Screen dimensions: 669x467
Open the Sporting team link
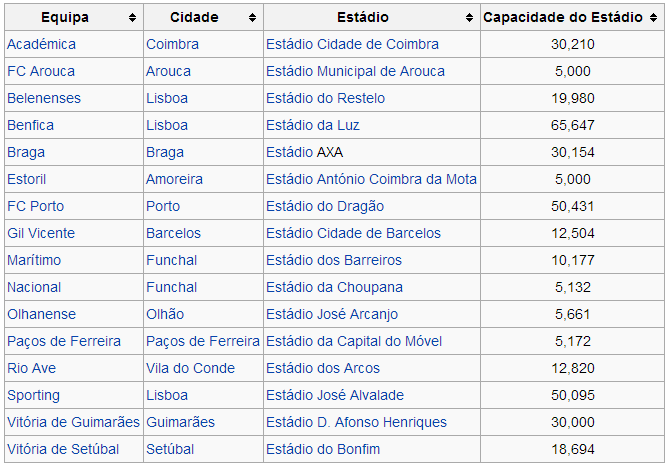(33, 395)
